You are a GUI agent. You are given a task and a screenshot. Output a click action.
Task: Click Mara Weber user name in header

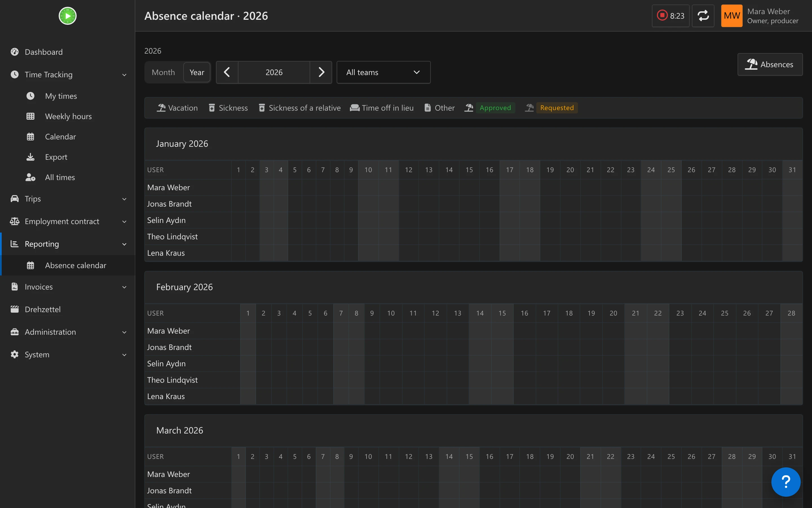click(x=768, y=11)
